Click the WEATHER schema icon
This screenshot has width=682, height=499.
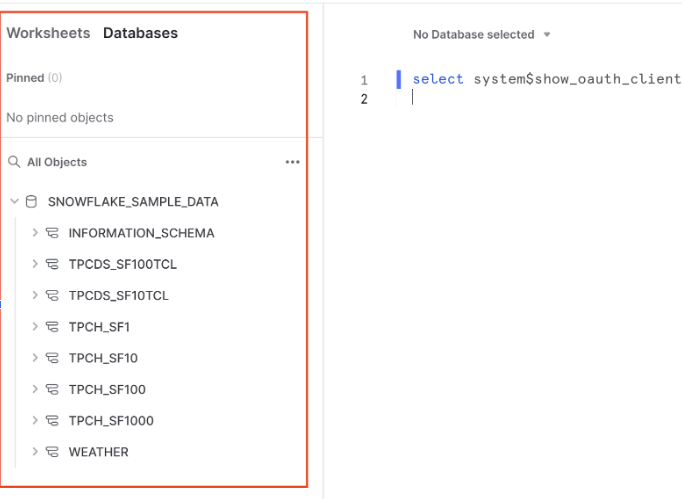click(x=52, y=452)
